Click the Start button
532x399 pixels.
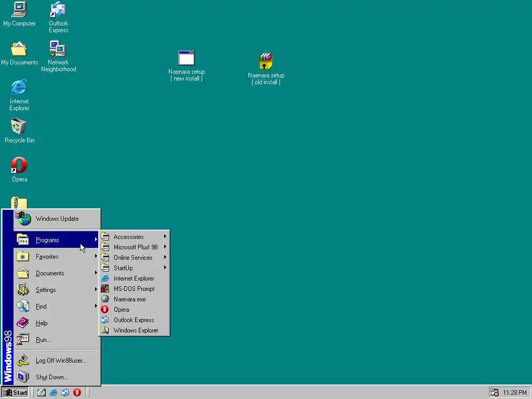(x=15, y=393)
